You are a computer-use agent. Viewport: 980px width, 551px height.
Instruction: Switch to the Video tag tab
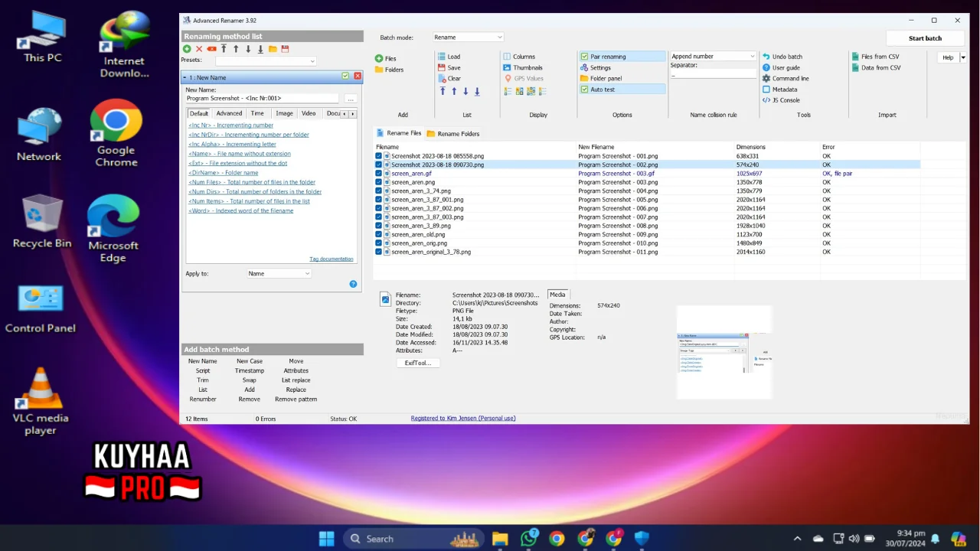[x=309, y=113]
